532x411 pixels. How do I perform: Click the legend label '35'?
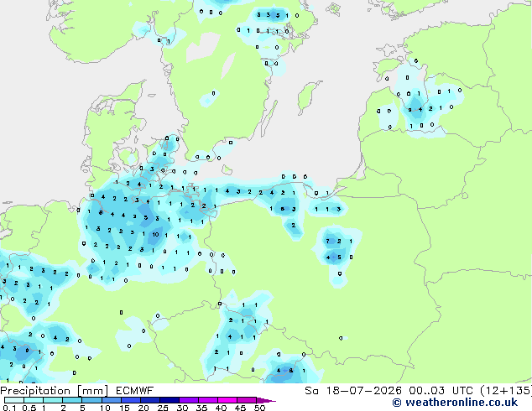click(x=201, y=408)
